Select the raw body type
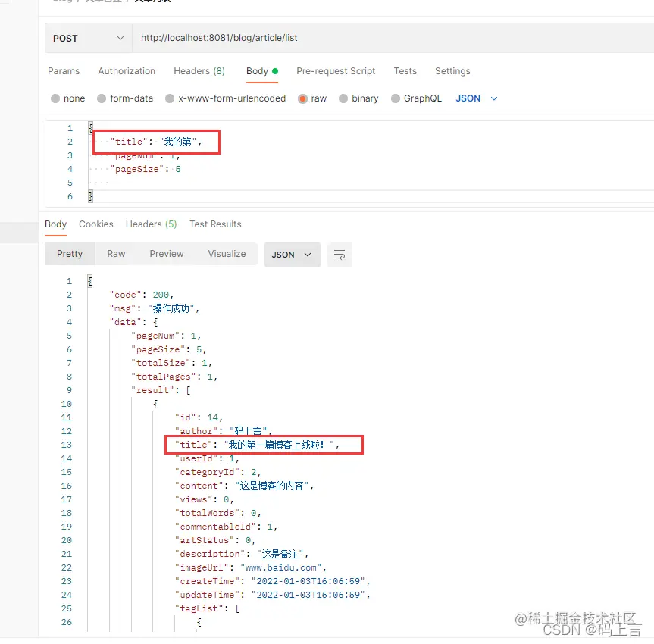This screenshot has width=654, height=644. pyautogui.click(x=312, y=98)
